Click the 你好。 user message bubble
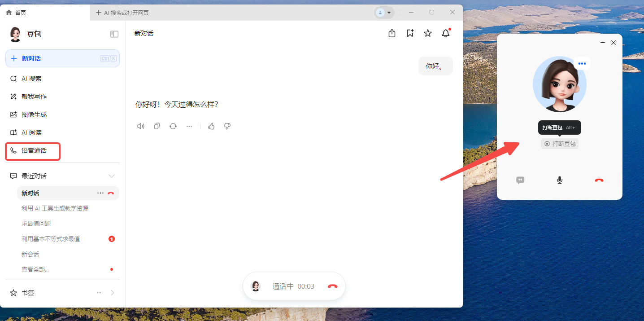Screen dimensions: 644x321 pyautogui.click(x=435, y=66)
